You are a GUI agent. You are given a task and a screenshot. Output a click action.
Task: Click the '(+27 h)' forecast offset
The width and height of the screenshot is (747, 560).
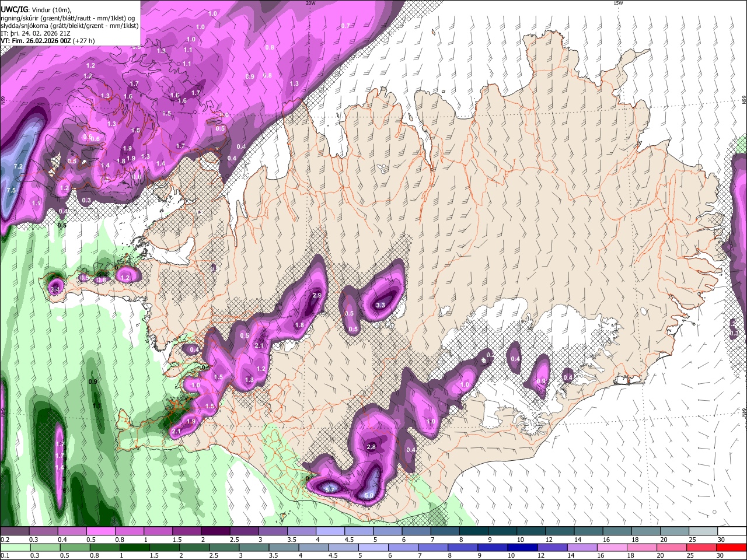(83, 41)
